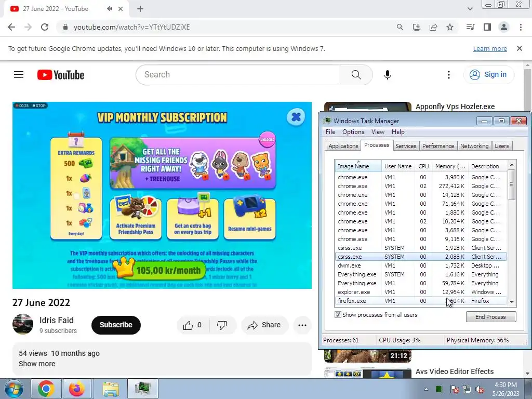The height and width of the screenshot is (399, 532).
Task: Switch to the Applications tab
Action: (343, 146)
